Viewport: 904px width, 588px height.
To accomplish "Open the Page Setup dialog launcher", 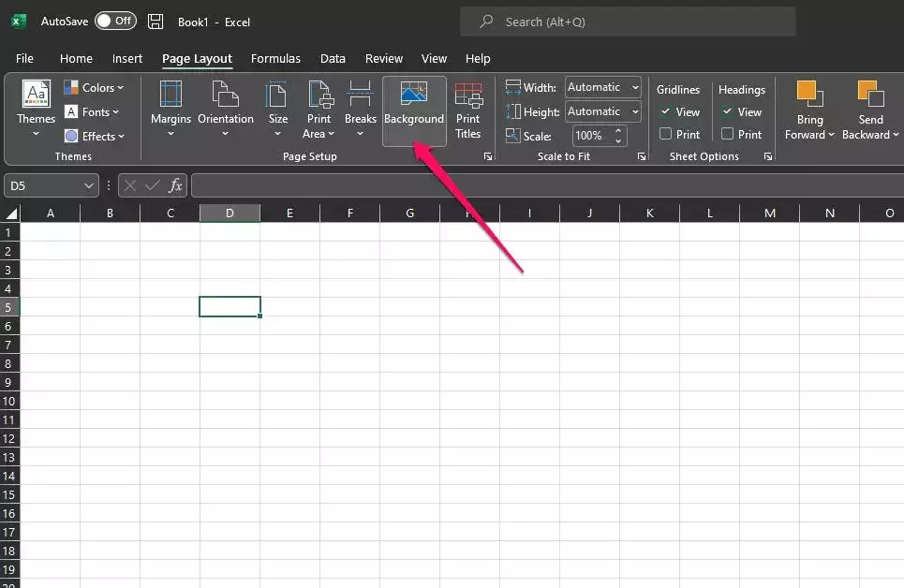I will click(488, 156).
